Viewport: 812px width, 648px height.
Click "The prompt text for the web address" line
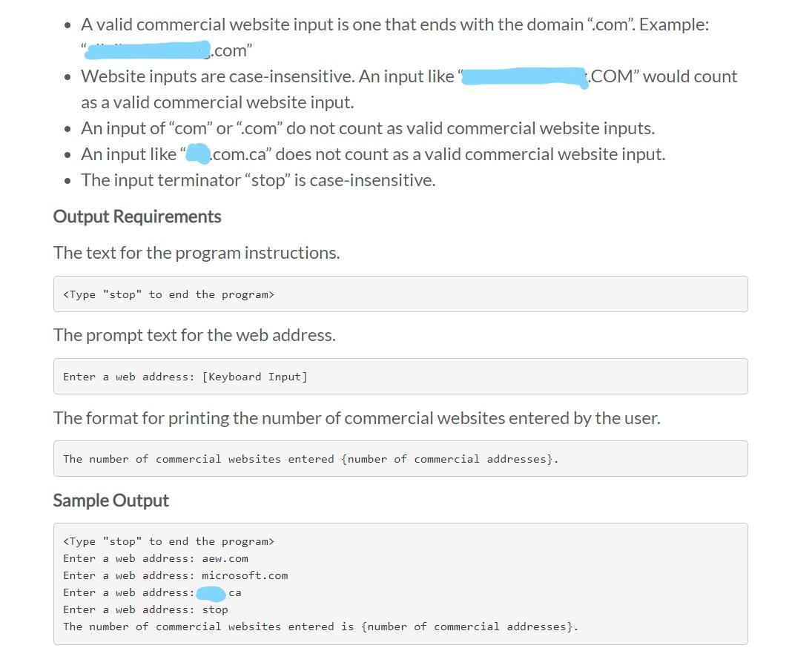coord(194,335)
